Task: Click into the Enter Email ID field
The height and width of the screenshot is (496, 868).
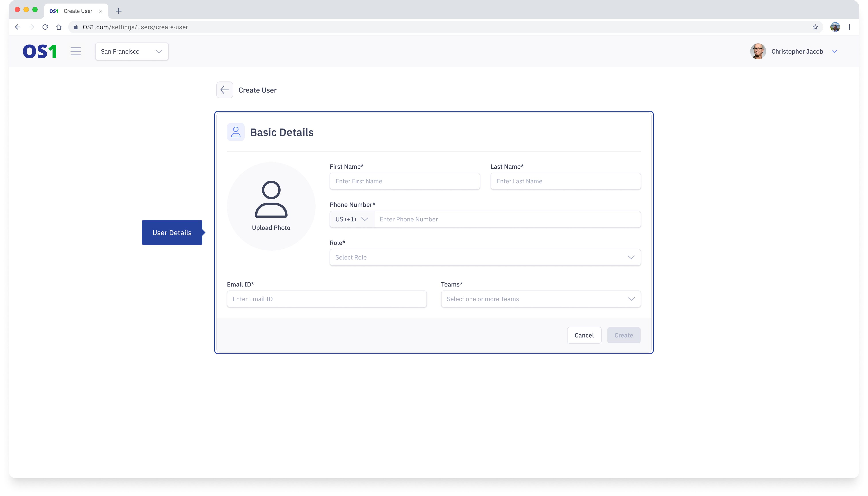Action: click(x=326, y=299)
